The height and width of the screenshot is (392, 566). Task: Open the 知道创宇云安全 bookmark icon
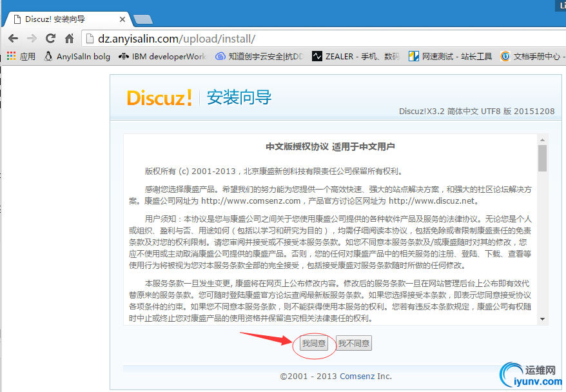tap(220, 56)
